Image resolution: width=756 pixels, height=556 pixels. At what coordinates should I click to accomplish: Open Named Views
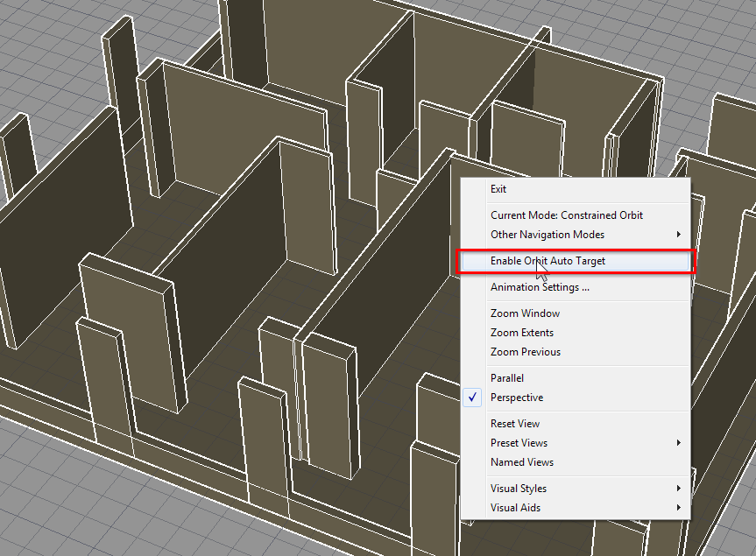(x=522, y=462)
